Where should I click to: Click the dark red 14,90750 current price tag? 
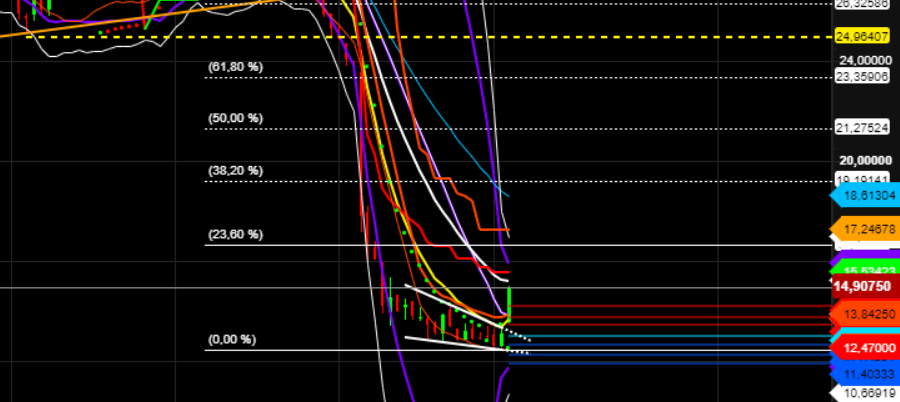pos(867,287)
